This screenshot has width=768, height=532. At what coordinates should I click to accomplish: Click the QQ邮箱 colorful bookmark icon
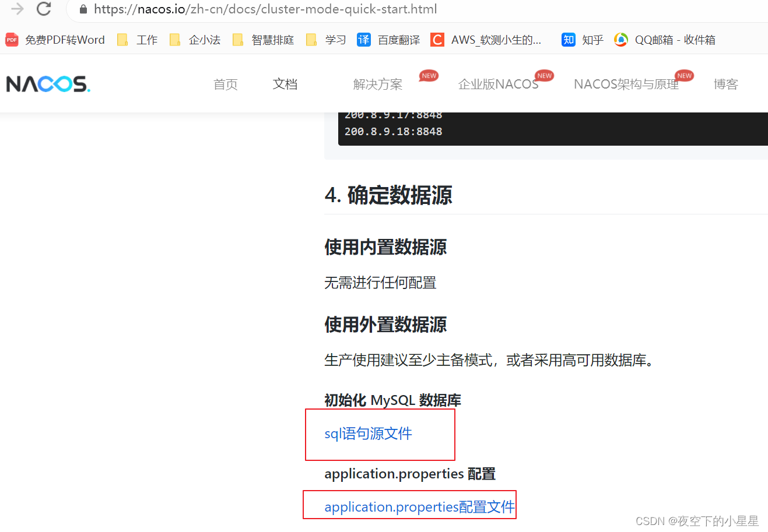coord(621,40)
